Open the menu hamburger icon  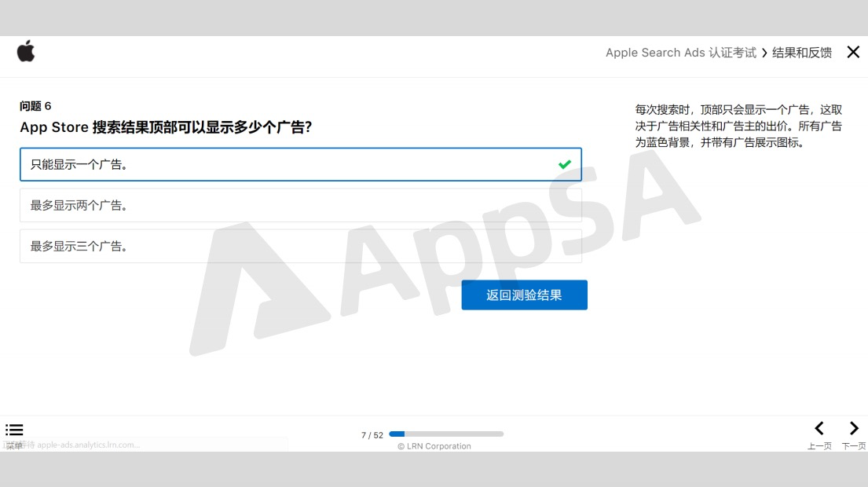14,430
